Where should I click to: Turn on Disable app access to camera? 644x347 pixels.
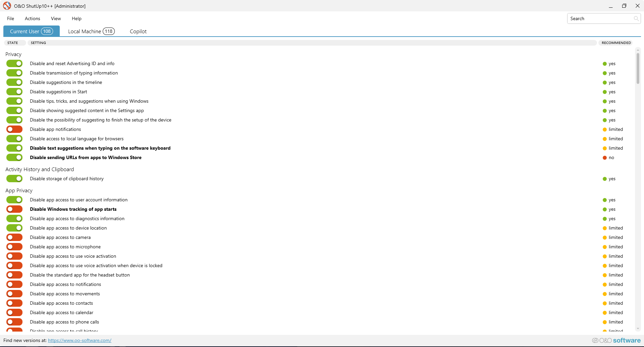click(x=14, y=237)
